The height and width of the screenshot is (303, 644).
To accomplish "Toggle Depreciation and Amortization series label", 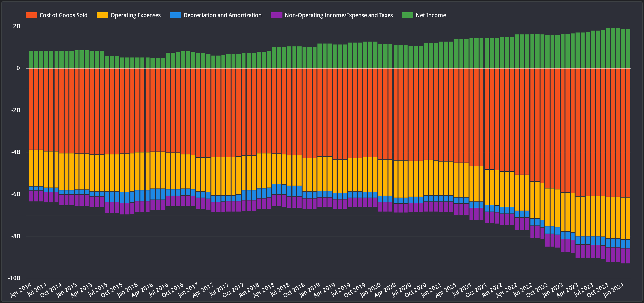I will (x=222, y=15).
